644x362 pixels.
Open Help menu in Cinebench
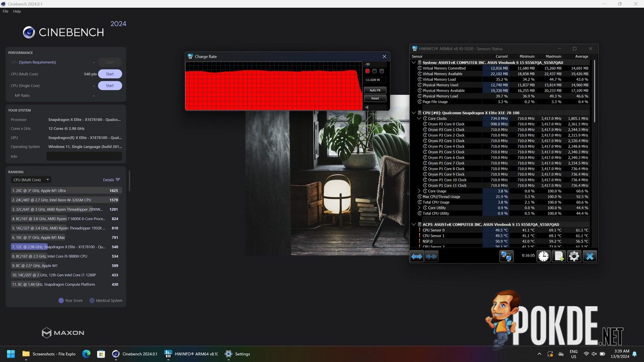17,11
